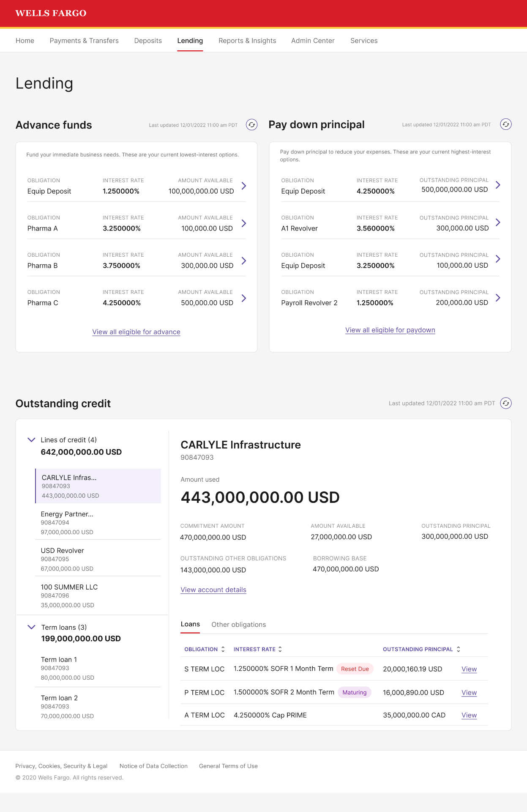
Task: Open View account details link
Action: click(213, 590)
